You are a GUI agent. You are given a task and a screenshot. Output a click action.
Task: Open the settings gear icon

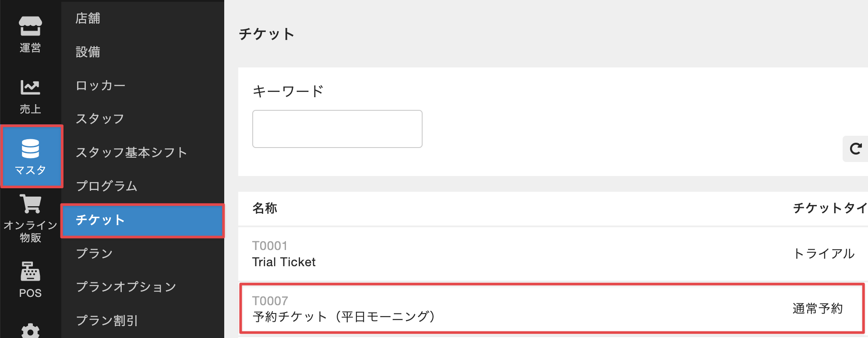click(30, 331)
